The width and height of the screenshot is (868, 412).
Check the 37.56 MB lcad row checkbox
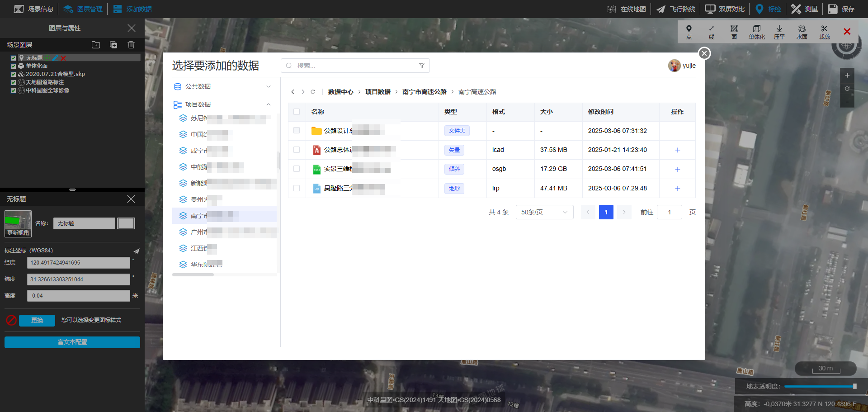pos(297,150)
